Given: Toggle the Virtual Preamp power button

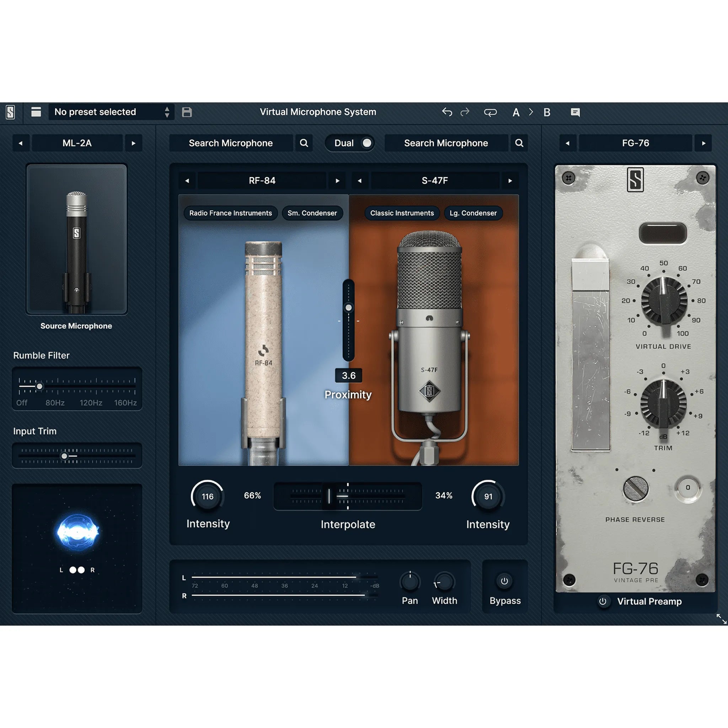Looking at the screenshot, I should [x=603, y=601].
